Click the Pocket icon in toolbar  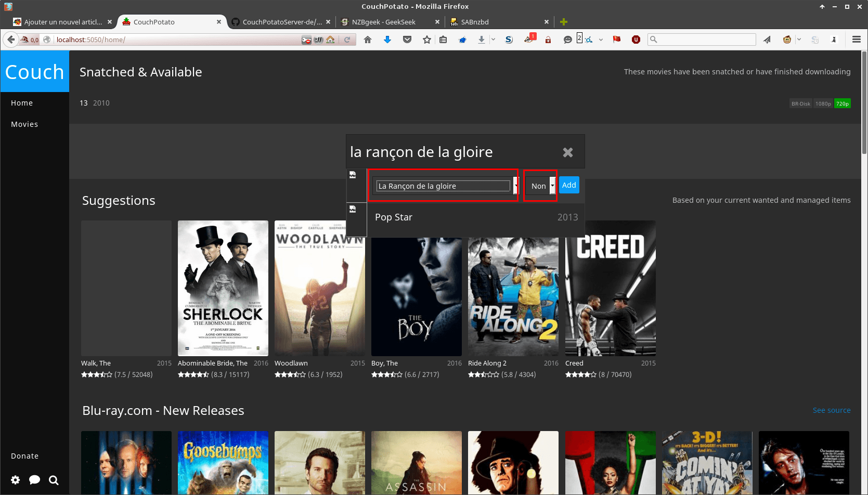pyautogui.click(x=407, y=40)
